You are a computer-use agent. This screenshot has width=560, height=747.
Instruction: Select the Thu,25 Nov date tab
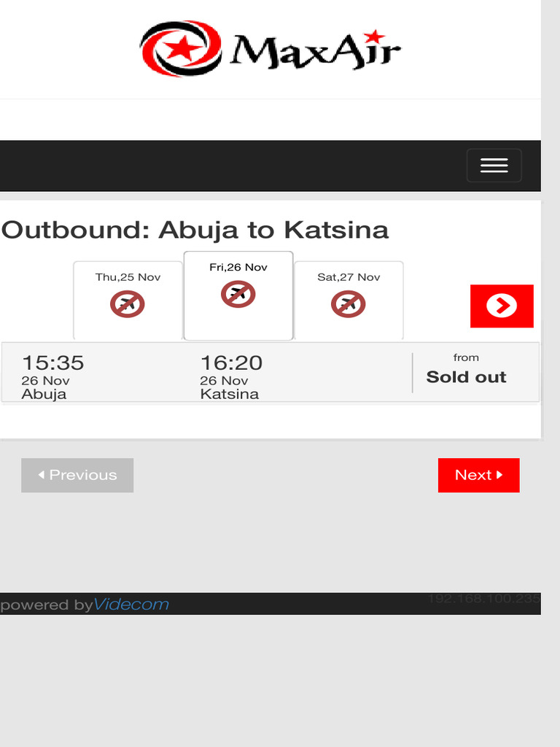pyautogui.click(x=128, y=277)
